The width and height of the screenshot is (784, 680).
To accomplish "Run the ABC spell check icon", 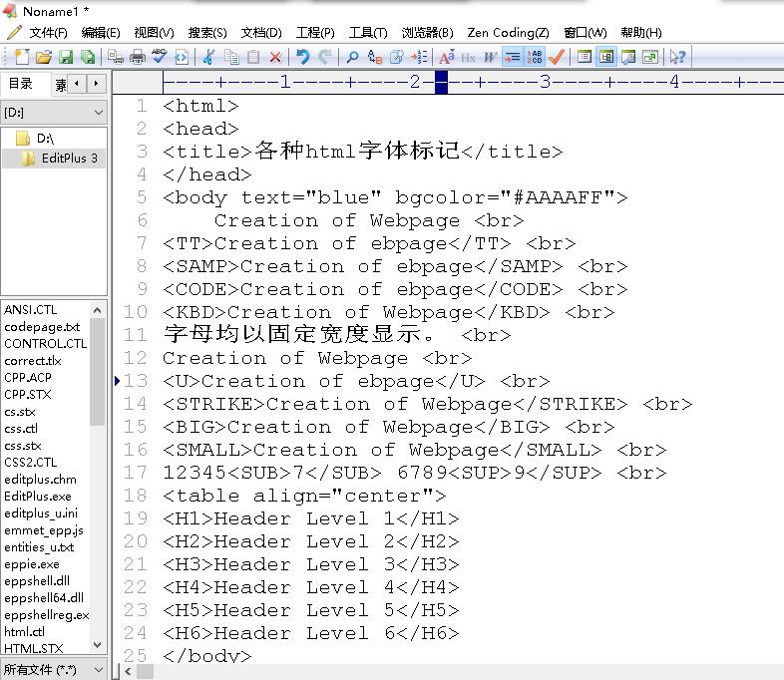I will coord(160,57).
